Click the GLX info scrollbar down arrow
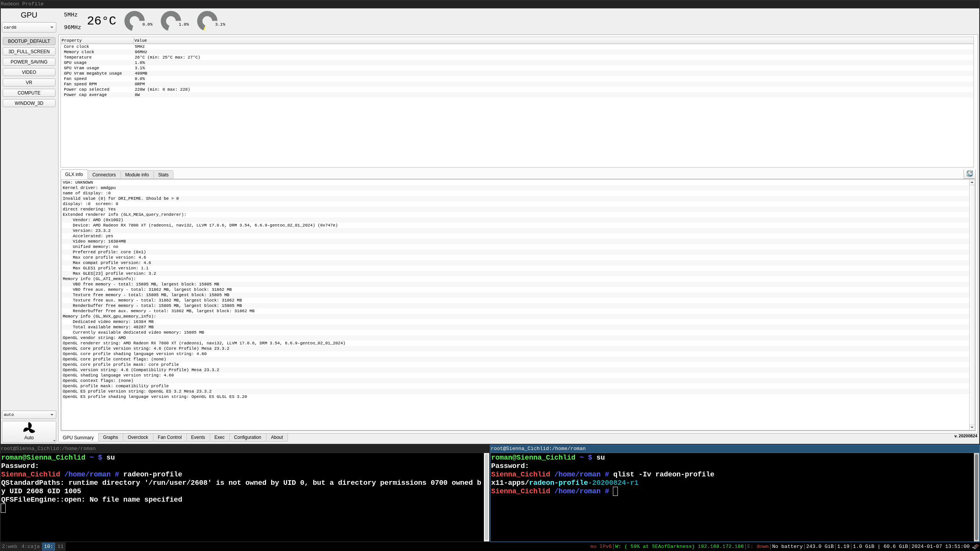 point(972,427)
